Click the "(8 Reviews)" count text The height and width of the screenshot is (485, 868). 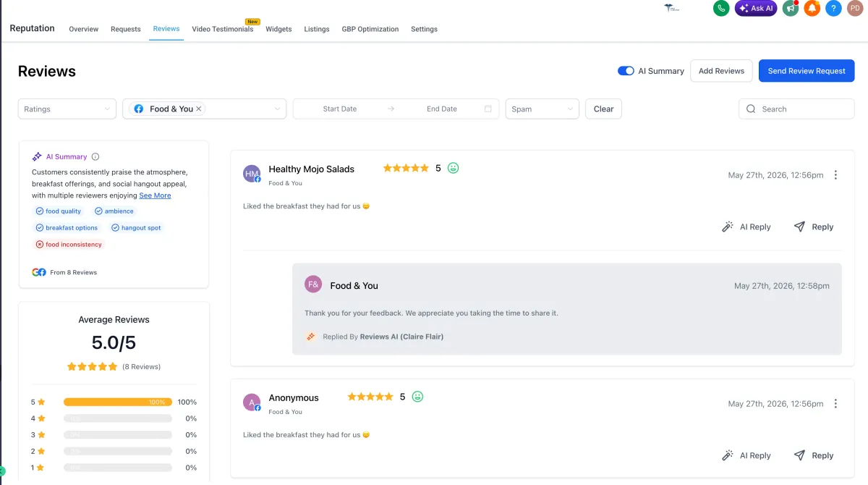[x=141, y=367]
